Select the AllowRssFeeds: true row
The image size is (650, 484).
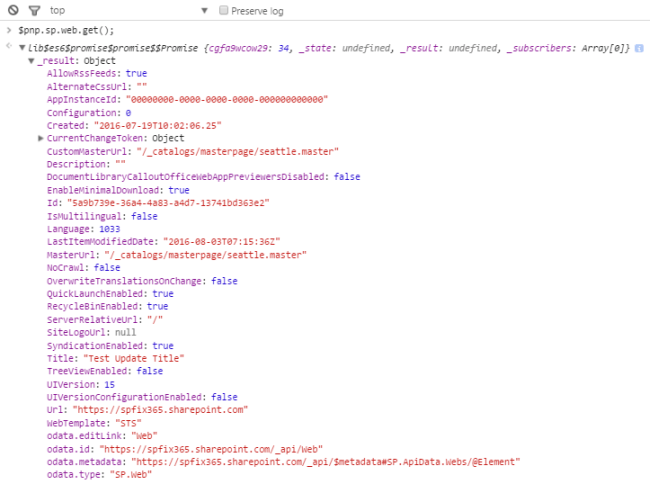tap(97, 73)
